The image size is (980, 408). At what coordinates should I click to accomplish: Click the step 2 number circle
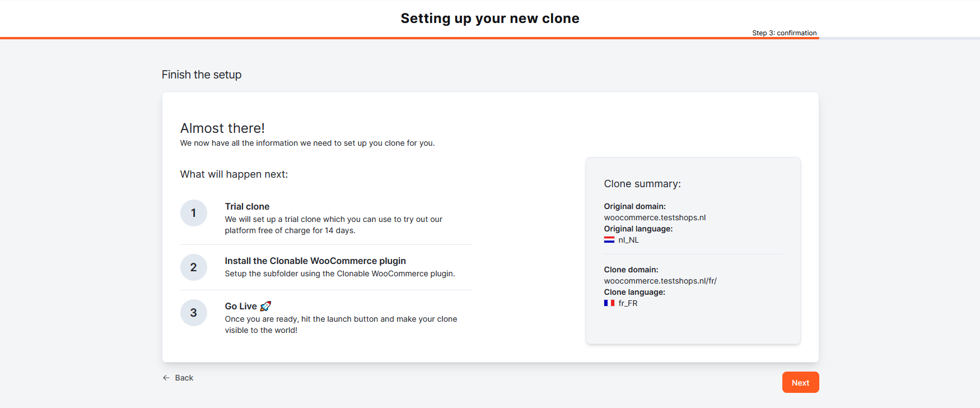(194, 267)
